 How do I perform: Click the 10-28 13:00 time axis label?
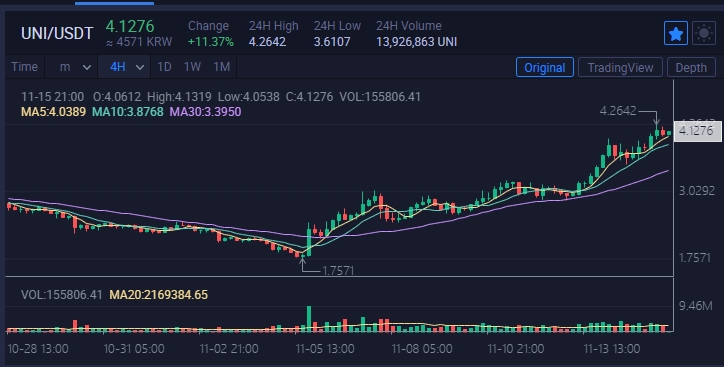(38, 349)
